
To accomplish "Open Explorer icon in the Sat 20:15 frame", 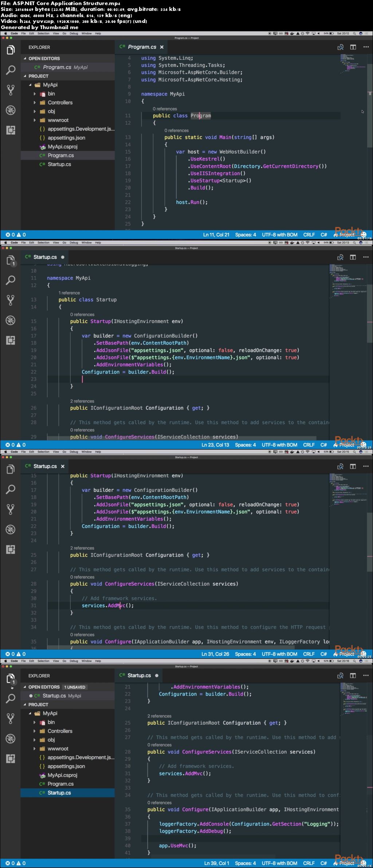I will pyautogui.click(x=11, y=469).
